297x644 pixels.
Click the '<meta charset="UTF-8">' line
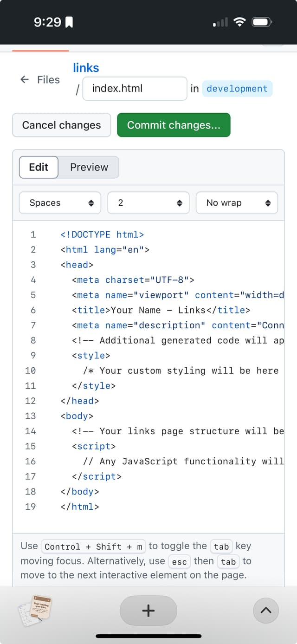pos(133,280)
